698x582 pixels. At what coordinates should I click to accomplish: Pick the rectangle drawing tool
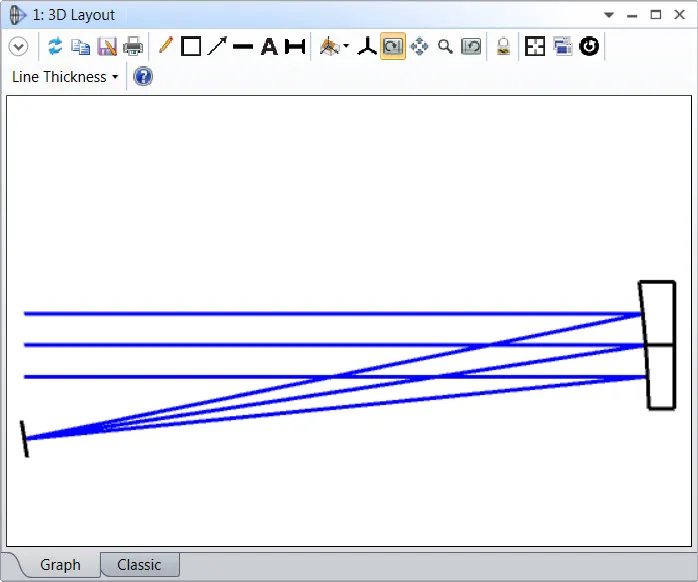(x=191, y=46)
